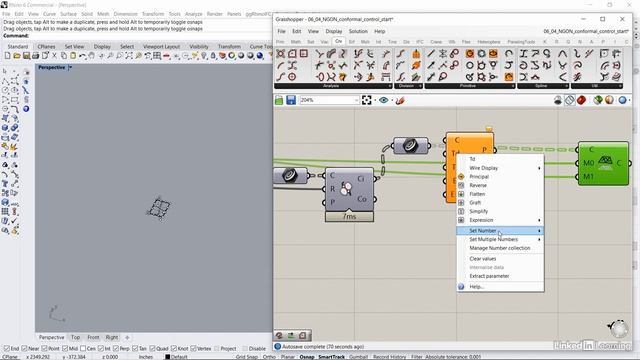This screenshot has height=360, width=640.
Task: Click Grasshopper blue sphere preview settings icon
Action: click(622, 100)
